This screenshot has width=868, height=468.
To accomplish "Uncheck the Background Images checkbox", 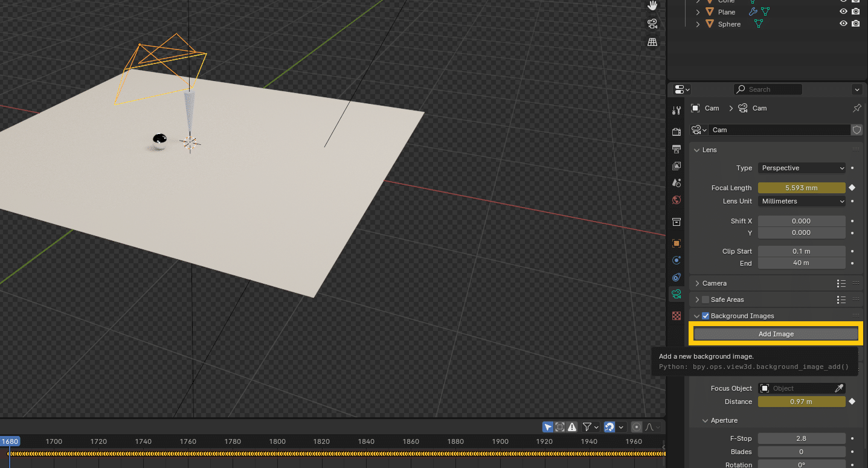I will pyautogui.click(x=705, y=316).
